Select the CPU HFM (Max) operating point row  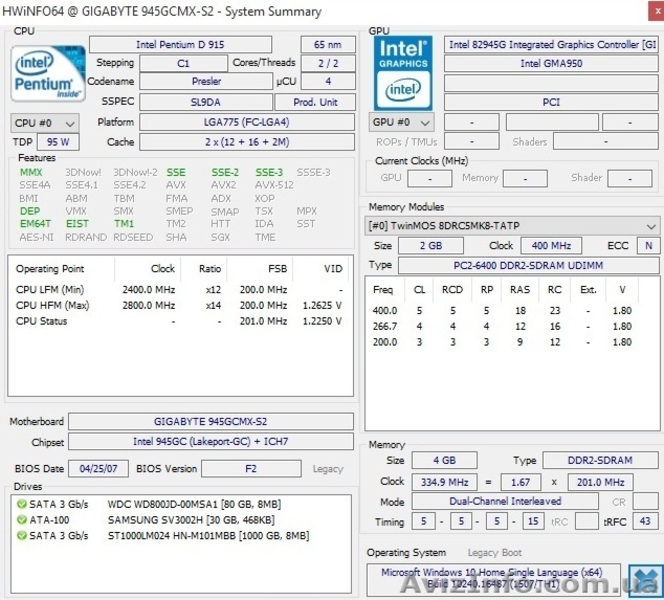point(179,305)
